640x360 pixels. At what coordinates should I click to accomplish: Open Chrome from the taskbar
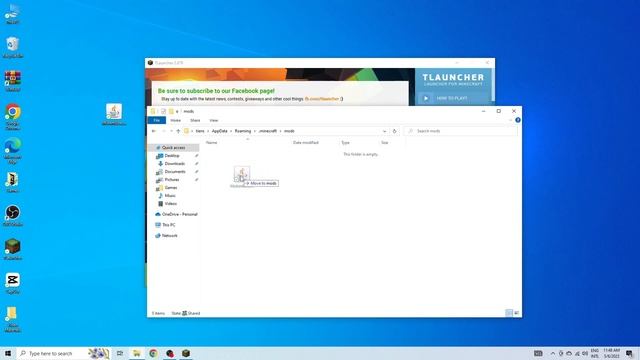tap(153, 353)
